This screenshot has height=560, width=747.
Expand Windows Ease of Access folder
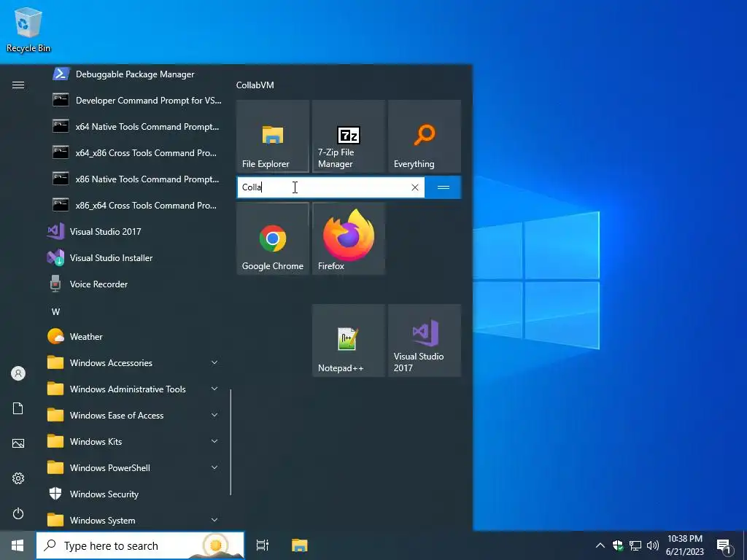coord(136,415)
